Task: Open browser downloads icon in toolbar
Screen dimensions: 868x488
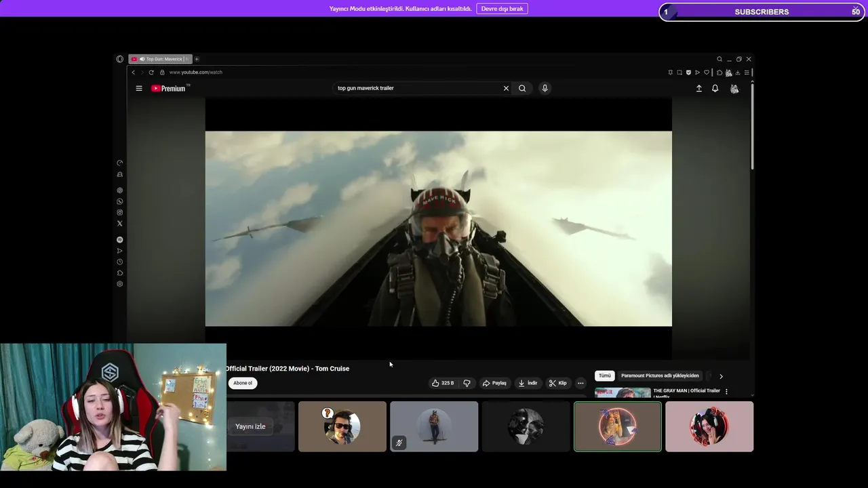Action: point(737,73)
